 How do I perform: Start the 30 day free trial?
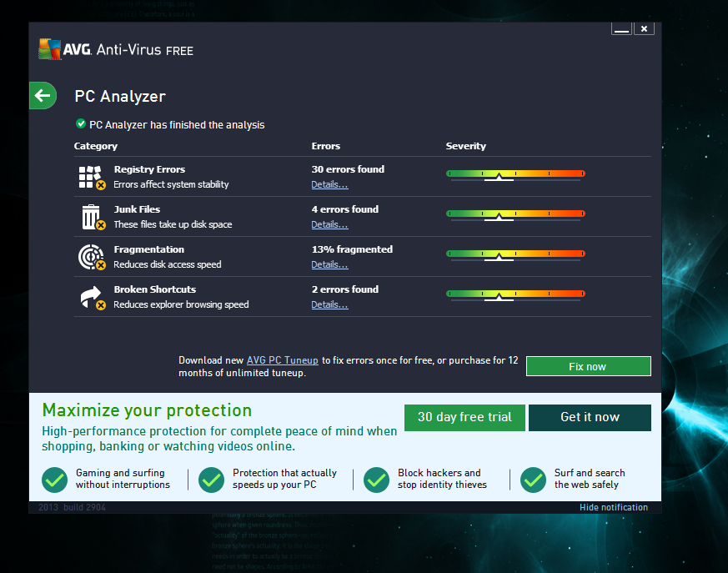(464, 417)
